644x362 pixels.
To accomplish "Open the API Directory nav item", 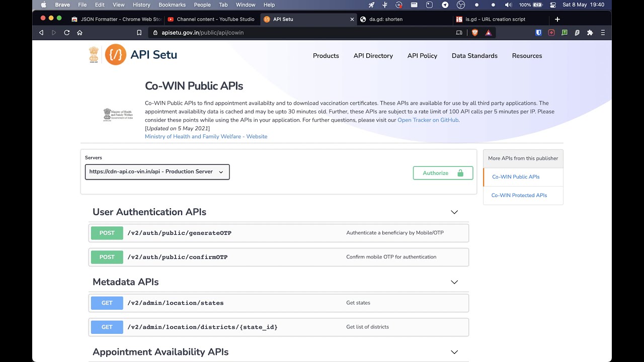I will (x=373, y=56).
